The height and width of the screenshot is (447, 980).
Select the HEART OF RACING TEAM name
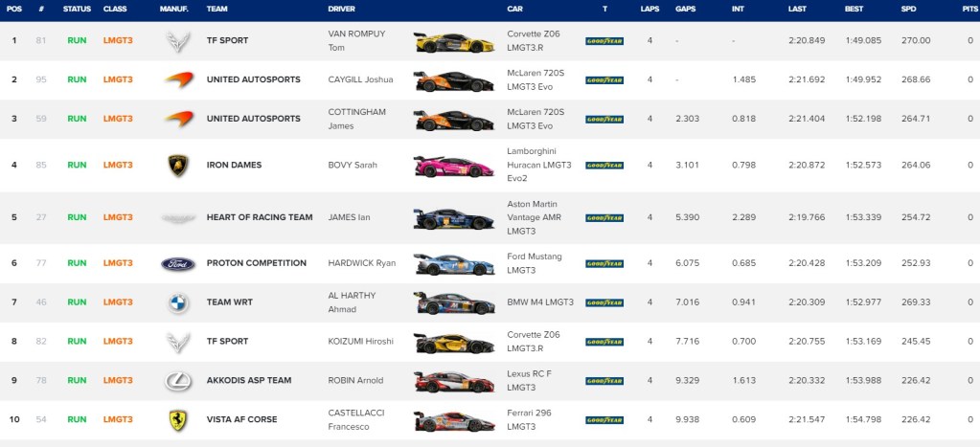[260, 218]
